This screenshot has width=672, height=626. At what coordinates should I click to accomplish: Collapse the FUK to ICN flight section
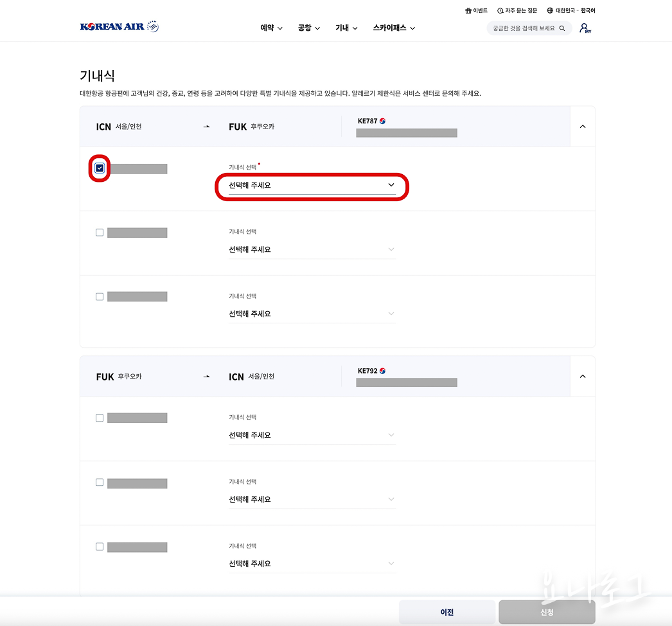[x=582, y=377]
